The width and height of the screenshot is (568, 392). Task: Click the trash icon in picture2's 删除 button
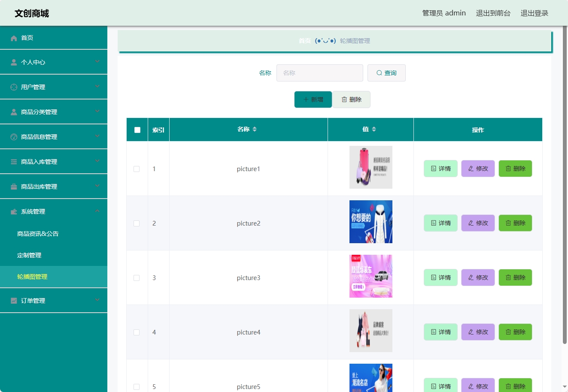[508, 223]
